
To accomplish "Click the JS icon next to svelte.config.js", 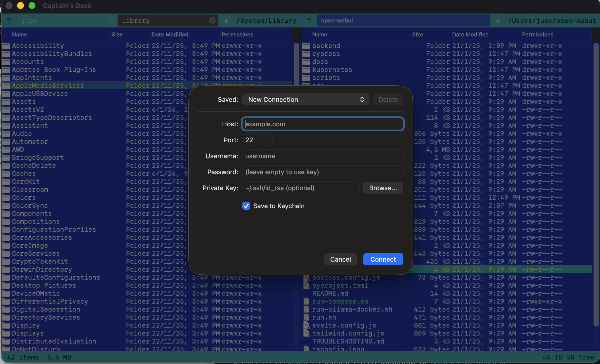I will (x=306, y=325).
